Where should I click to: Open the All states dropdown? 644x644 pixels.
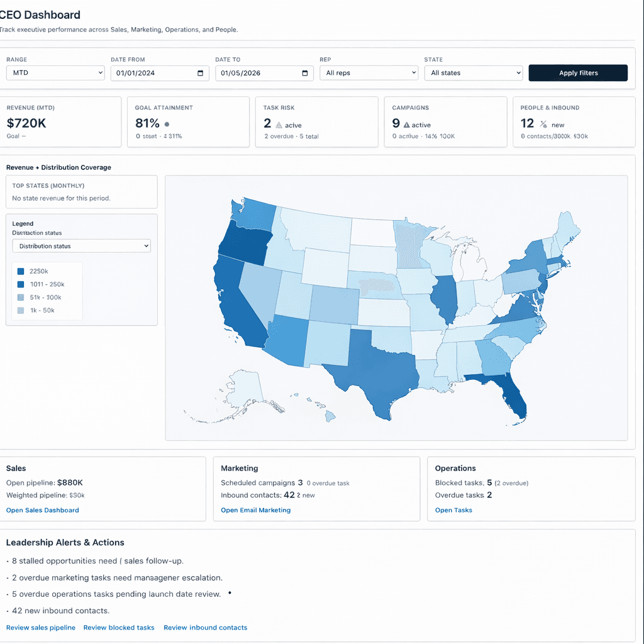[473, 72]
